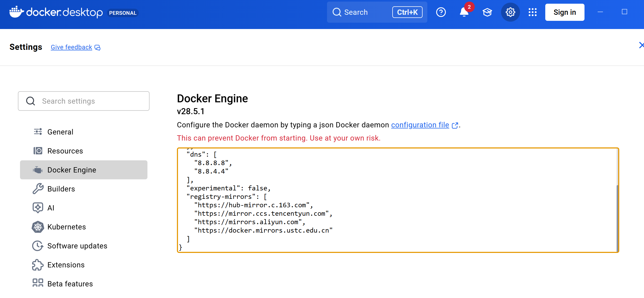Click the Software updates clock icon
This screenshot has width=644, height=298.
click(x=38, y=246)
